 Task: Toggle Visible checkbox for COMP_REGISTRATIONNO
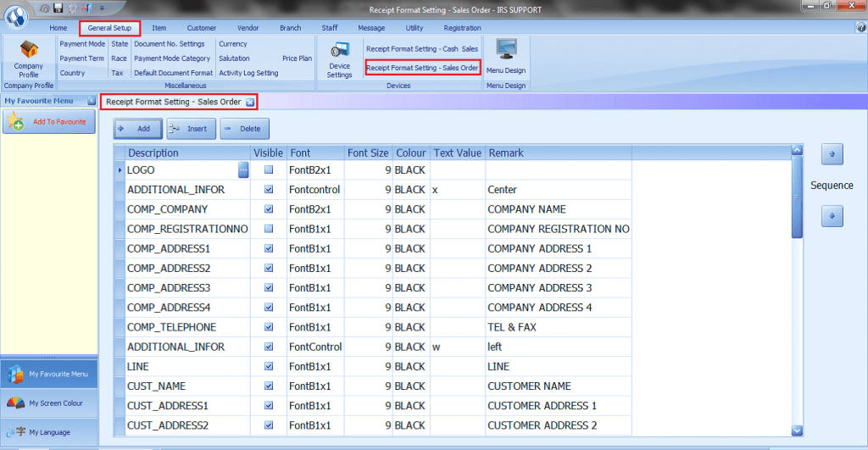coord(269,229)
